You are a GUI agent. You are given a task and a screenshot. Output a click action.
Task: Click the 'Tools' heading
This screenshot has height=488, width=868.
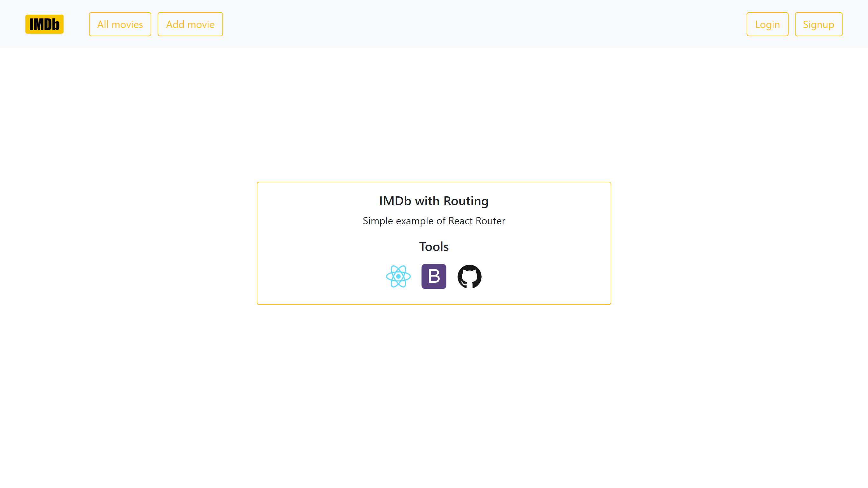[x=434, y=247]
